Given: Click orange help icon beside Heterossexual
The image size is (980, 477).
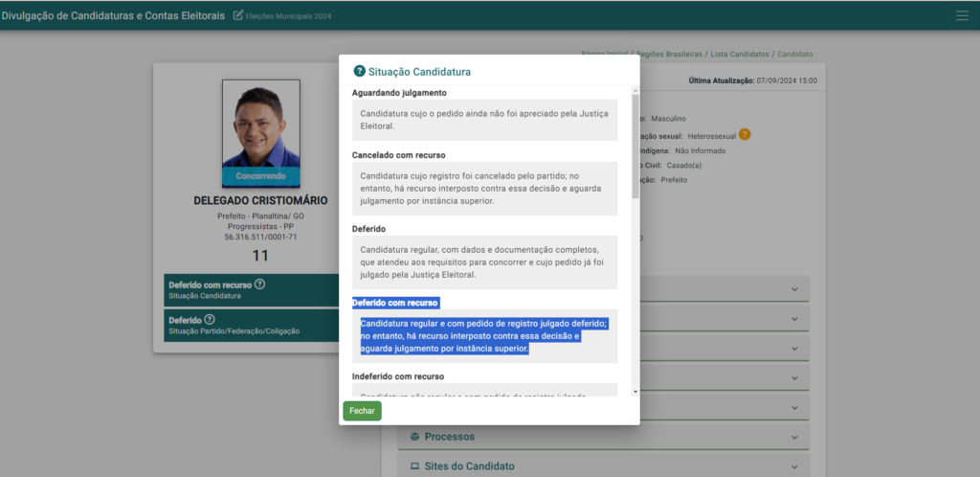Looking at the screenshot, I should pos(745,134).
